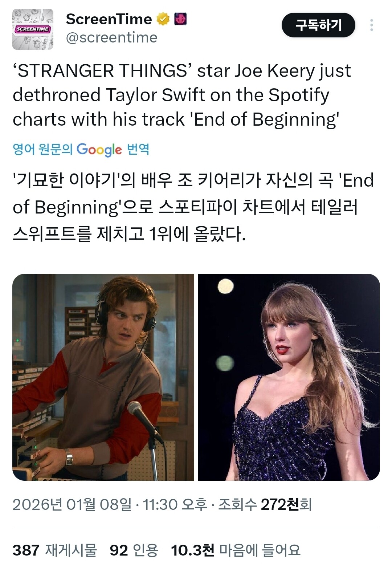Screen dimensions: 392x565
Task: View the 조회수 272천회 view count
Action: click(265, 504)
